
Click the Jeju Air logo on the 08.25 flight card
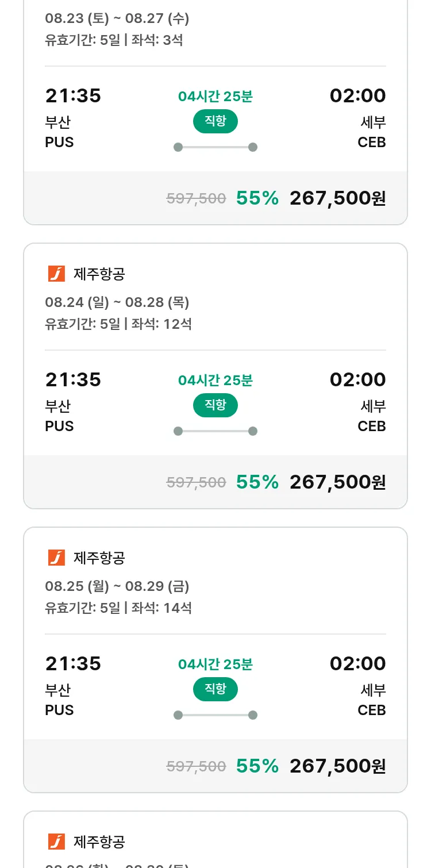pyautogui.click(x=56, y=558)
